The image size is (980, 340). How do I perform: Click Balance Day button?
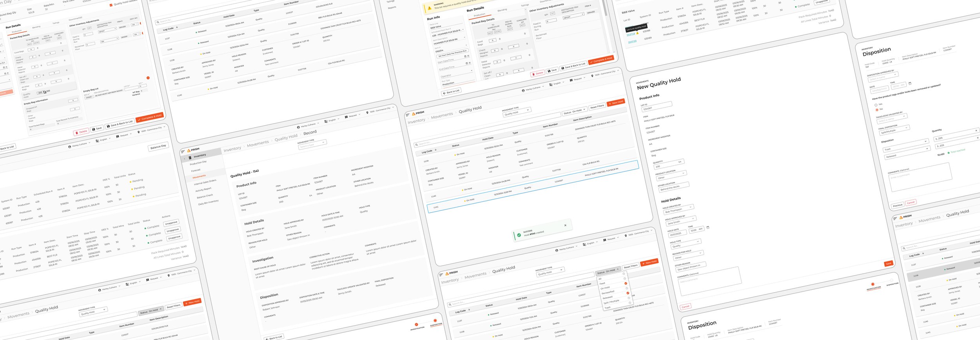[158, 146]
